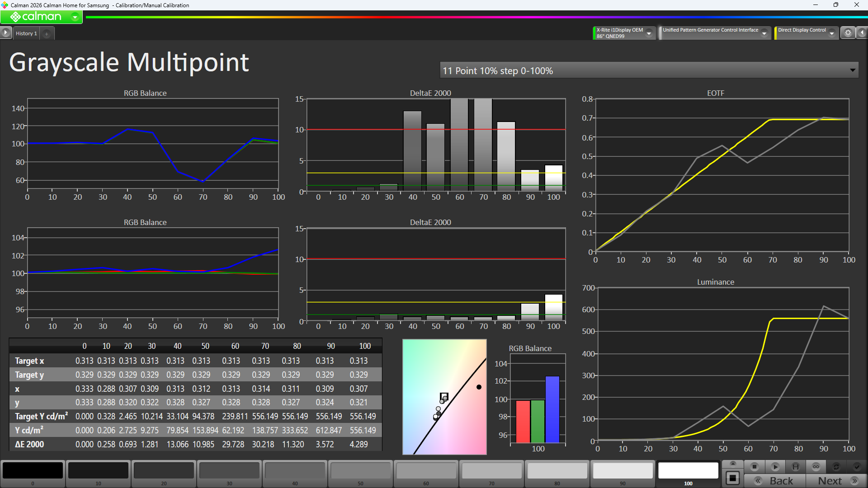The image size is (868, 488).
Task: Expand the up-arrow above pattern window icon
Action: point(733,464)
